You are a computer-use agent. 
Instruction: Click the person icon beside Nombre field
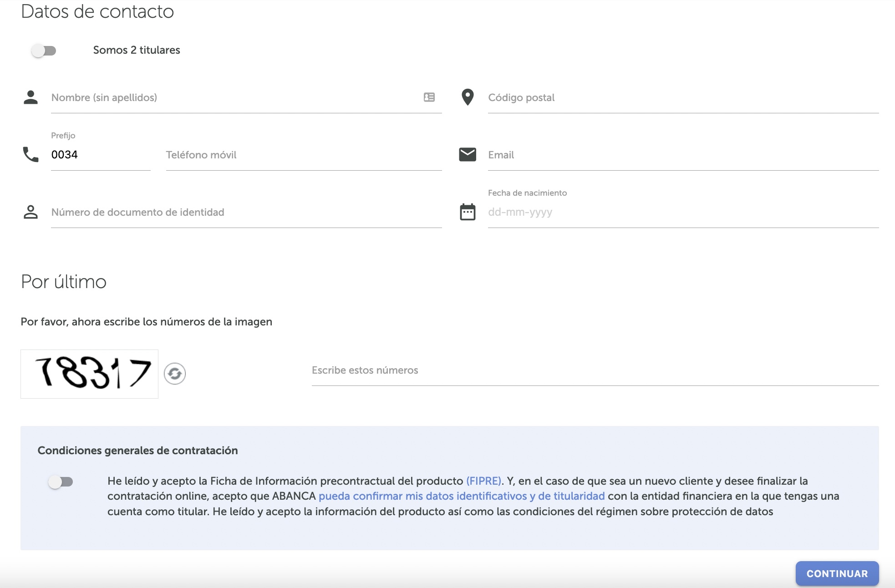click(x=30, y=97)
